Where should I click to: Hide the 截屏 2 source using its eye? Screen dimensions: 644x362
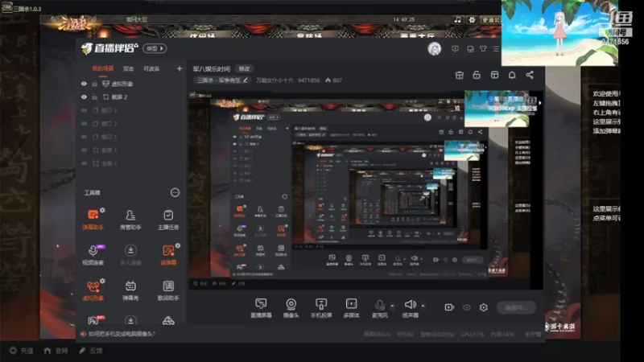point(84,97)
